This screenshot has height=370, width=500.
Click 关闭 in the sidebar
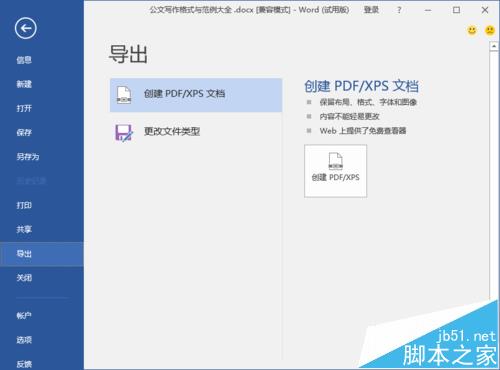24,278
